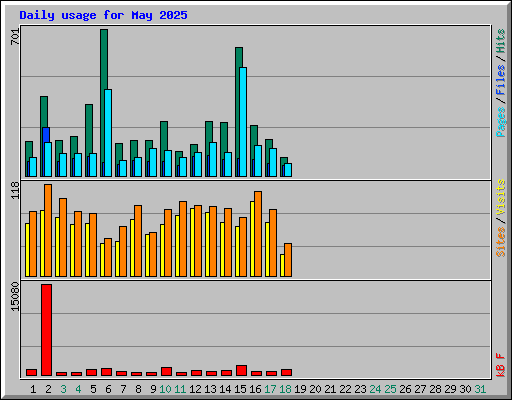Select green day 18 axis label
The width and height of the screenshot is (512, 400).
tap(285, 389)
